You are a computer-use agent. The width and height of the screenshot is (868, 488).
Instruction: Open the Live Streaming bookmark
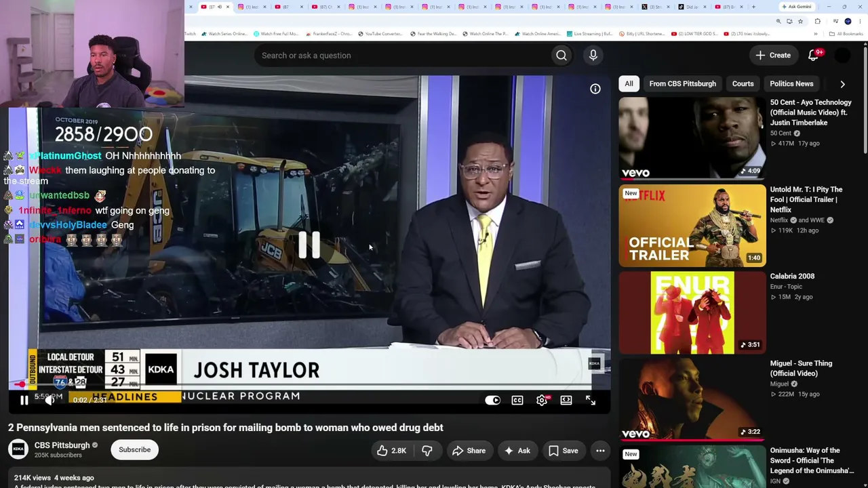click(x=589, y=34)
